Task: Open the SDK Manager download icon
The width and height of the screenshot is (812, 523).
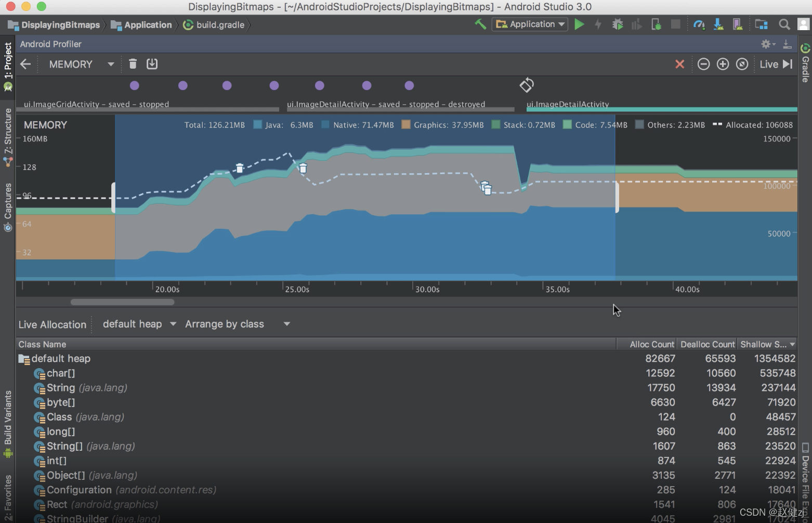Action: pyautogui.click(x=718, y=24)
